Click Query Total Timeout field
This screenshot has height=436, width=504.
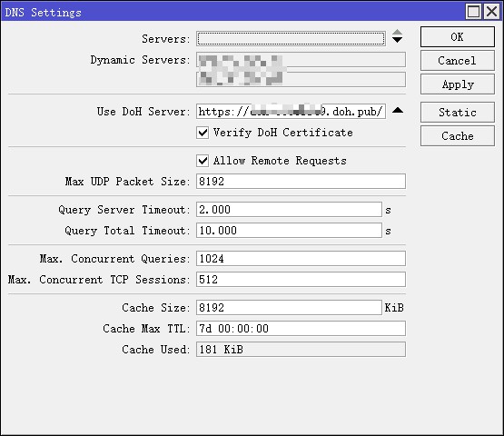coord(289,231)
